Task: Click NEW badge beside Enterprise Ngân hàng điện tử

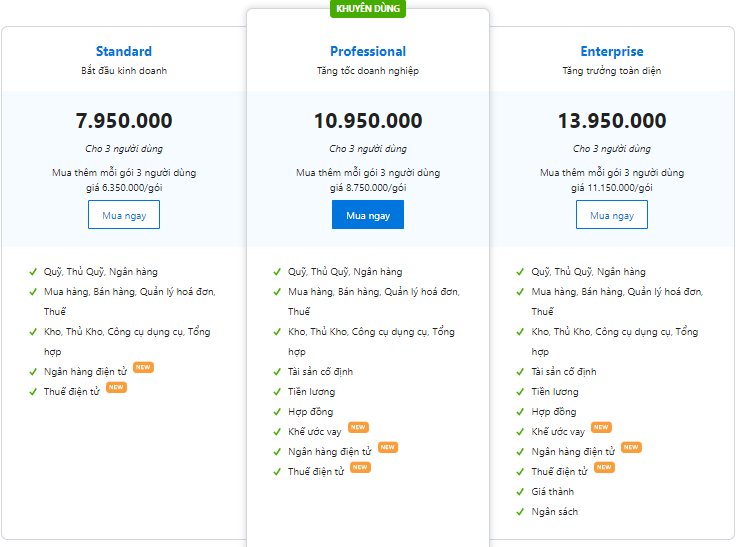Action: pyautogui.click(x=631, y=447)
